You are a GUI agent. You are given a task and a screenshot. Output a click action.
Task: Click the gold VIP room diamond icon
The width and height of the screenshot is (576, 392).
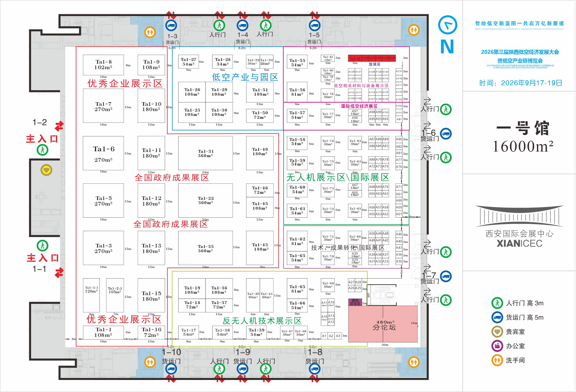point(46,170)
